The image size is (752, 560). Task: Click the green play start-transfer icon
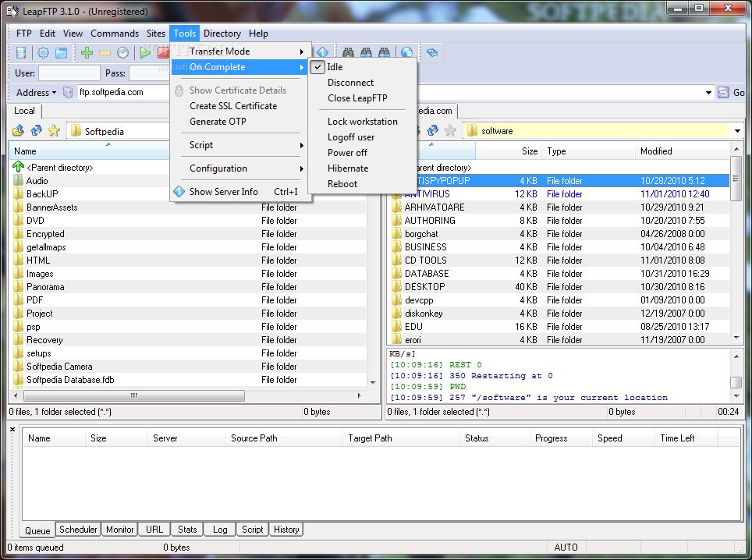tap(145, 53)
